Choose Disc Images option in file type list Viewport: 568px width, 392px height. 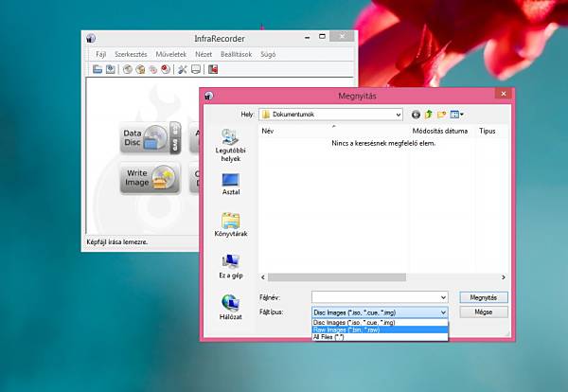click(380, 323)
